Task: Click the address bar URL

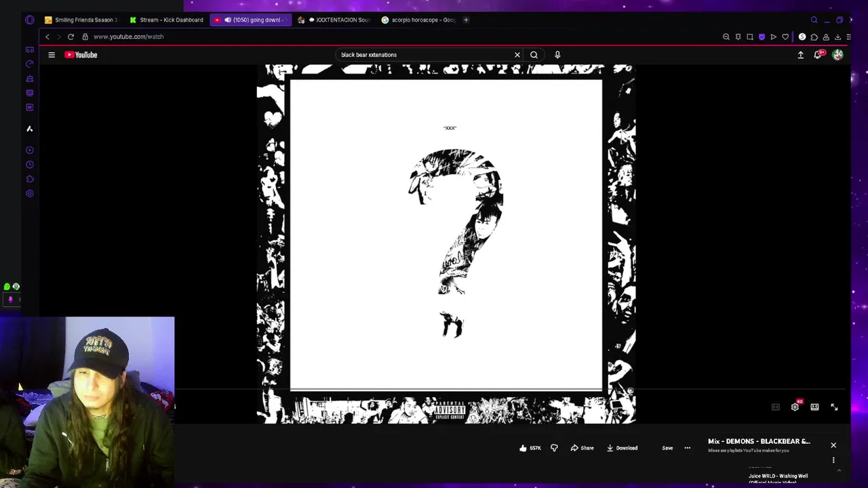Action: (128, 37)
